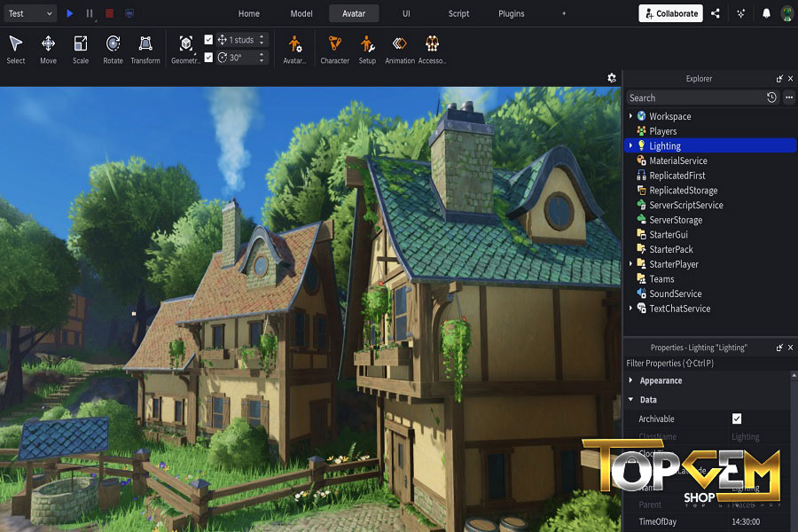The height and width of the screenshot is (532, 798).
Task: Toggle the 30° rotation snapping checkbox
Action: [x=208, y=58]
